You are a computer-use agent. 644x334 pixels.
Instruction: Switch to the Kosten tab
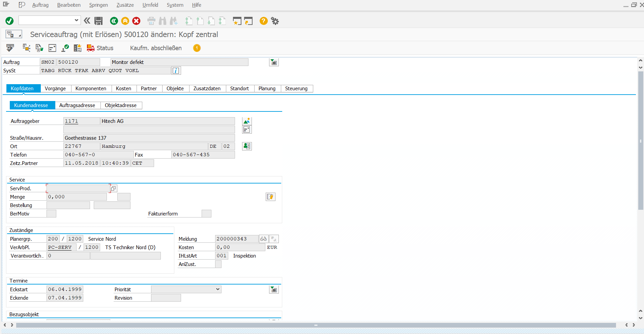(x=123, y=89)
